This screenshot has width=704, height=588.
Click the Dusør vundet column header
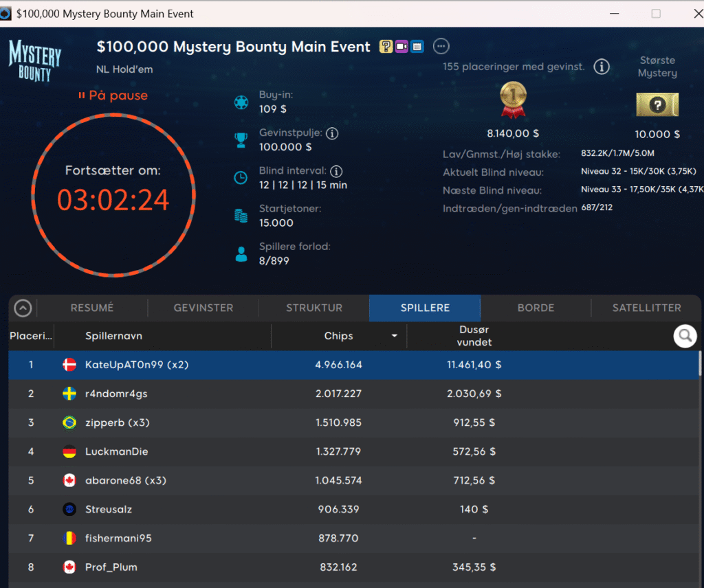473,336
